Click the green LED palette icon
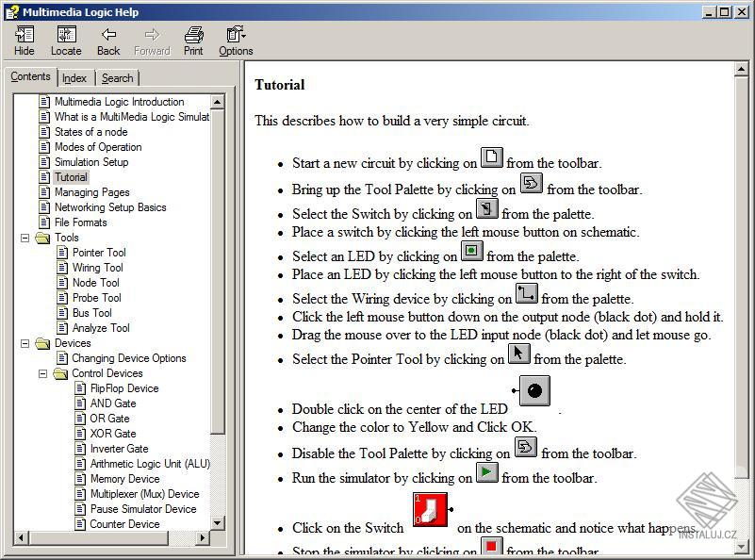This screenshot has height=560, width=755. point(472,251)
